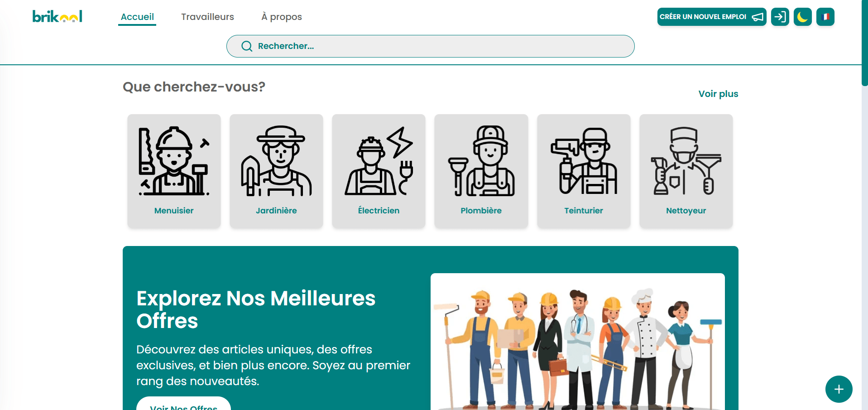Click the brikool logo
The height and width of the screenshot is (410, 868).
pos(57,17)
